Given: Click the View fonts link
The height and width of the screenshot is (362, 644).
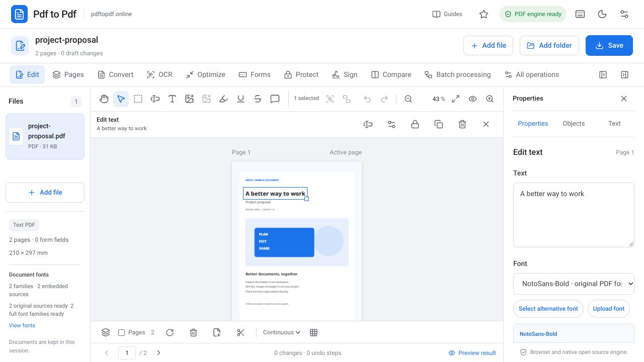Looking at the screenshot, I should [x=22, y=325].
